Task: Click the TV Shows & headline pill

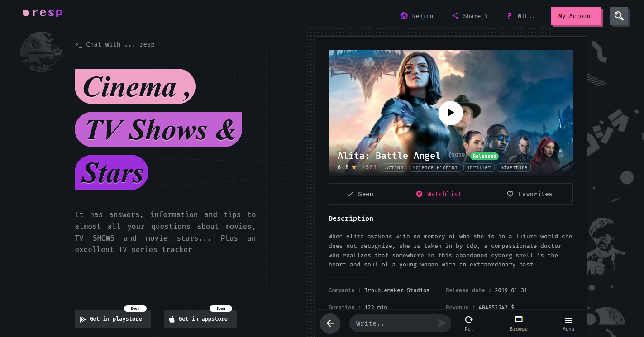Action: pyautogui.click(x=158, y=129)
